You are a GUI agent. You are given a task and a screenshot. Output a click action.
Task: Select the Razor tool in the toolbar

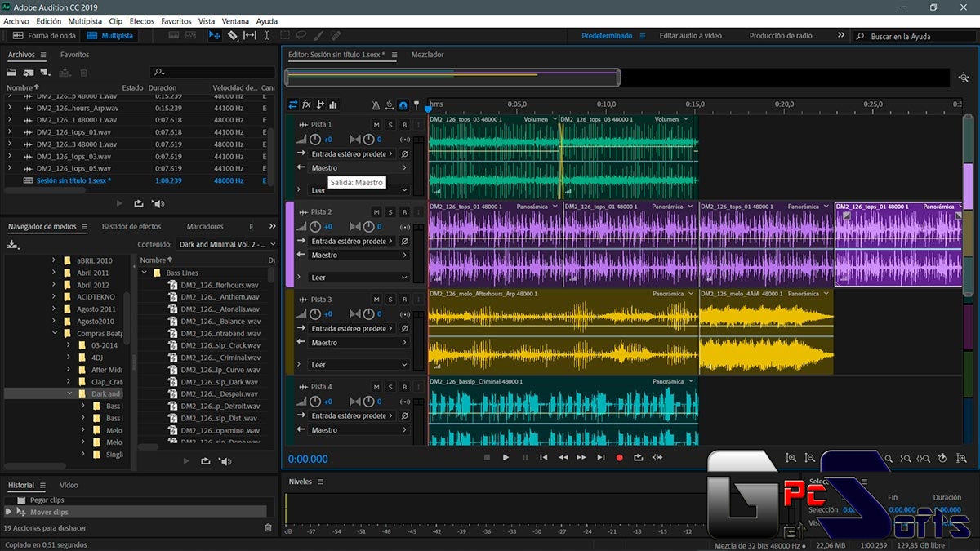coord(232,36)
